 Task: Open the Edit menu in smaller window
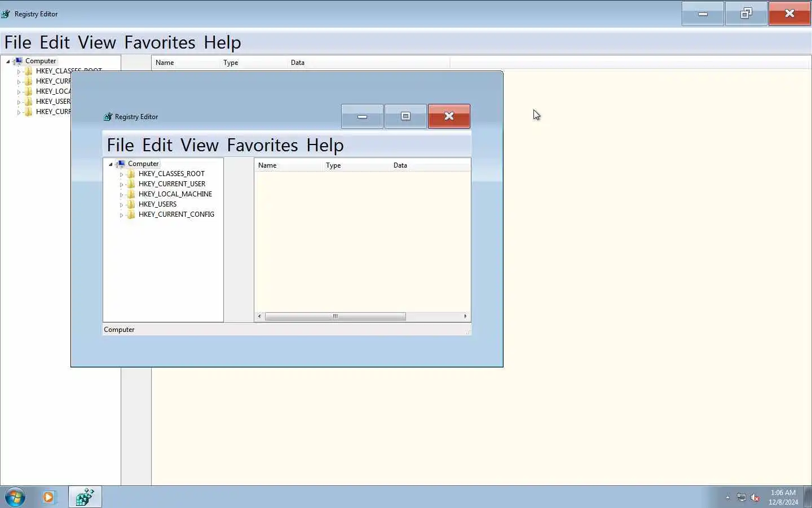pos(157,146)
